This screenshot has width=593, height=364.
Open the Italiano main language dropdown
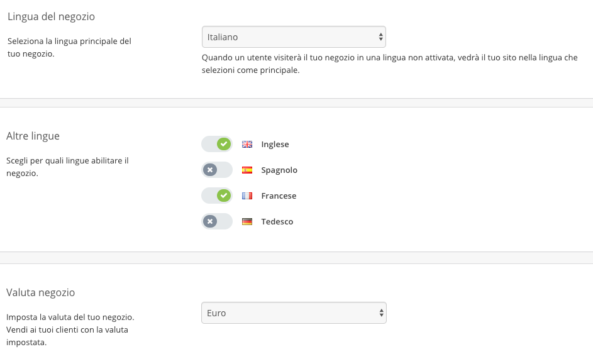click(x=294, y=37)
